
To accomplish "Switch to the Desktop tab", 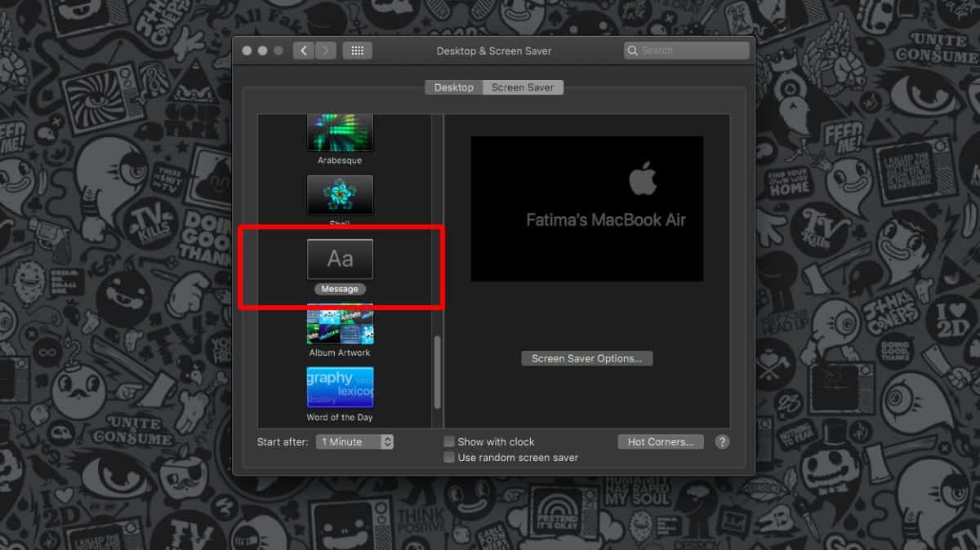I will 453,87.
